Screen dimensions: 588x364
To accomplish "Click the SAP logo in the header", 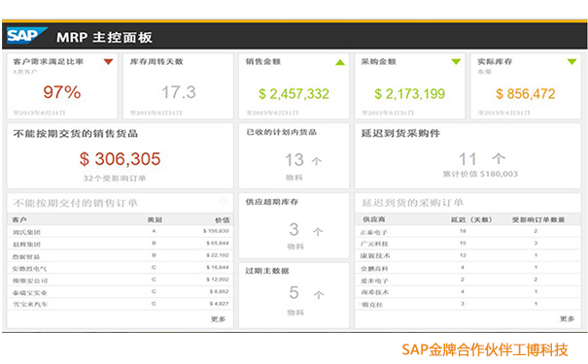I will click(26, 36).
